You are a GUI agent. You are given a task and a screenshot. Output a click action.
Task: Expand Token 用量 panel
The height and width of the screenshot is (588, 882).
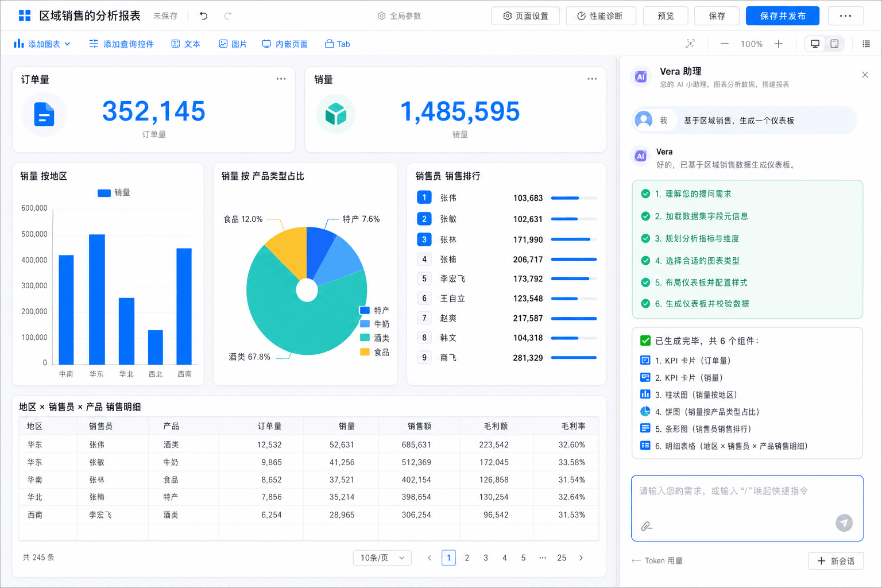pyautogui.click(x=657, y=560)
